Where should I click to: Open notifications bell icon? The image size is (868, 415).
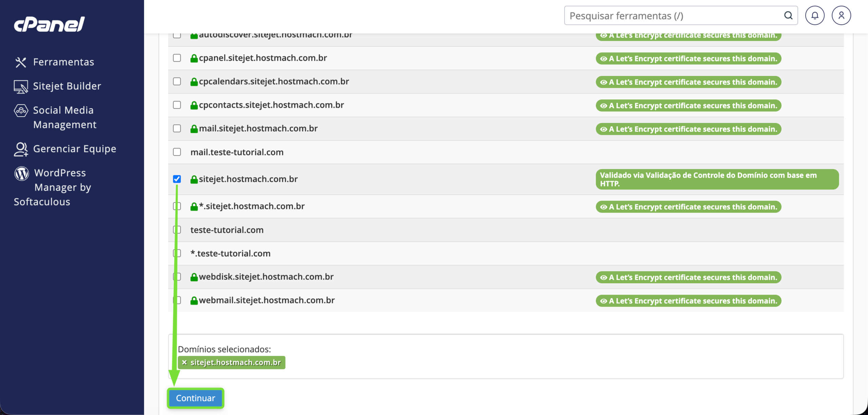point(814,16)
